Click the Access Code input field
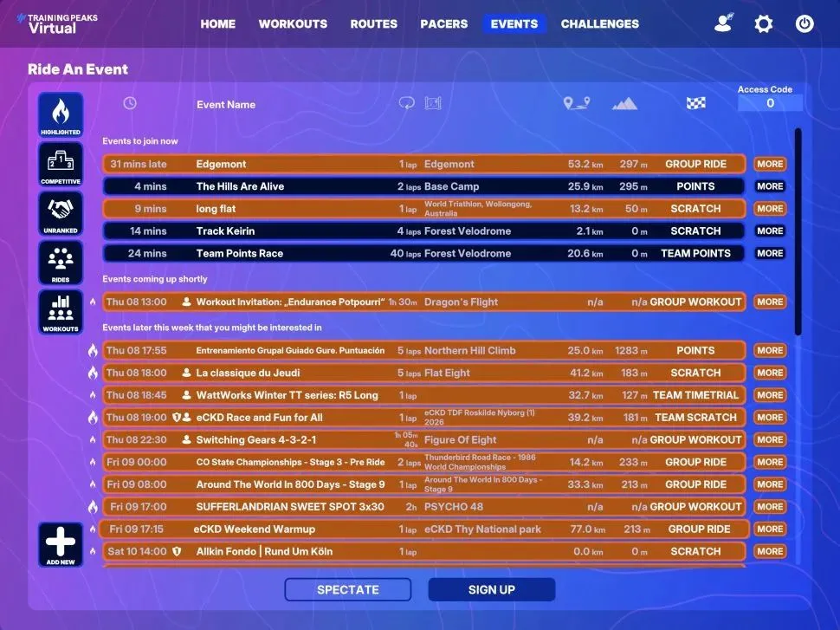 click(x=770, y=104)
